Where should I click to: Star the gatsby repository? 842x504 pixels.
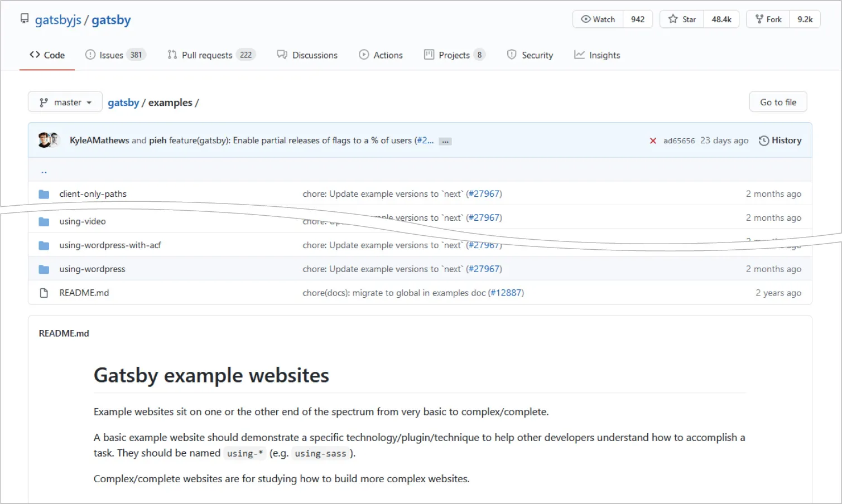(682, 19)
